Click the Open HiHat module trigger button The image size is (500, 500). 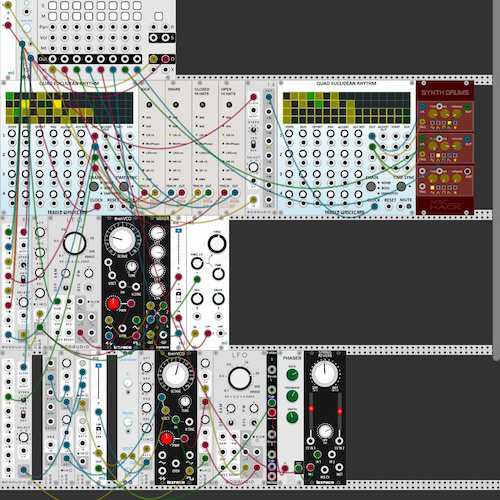(229, 105)
